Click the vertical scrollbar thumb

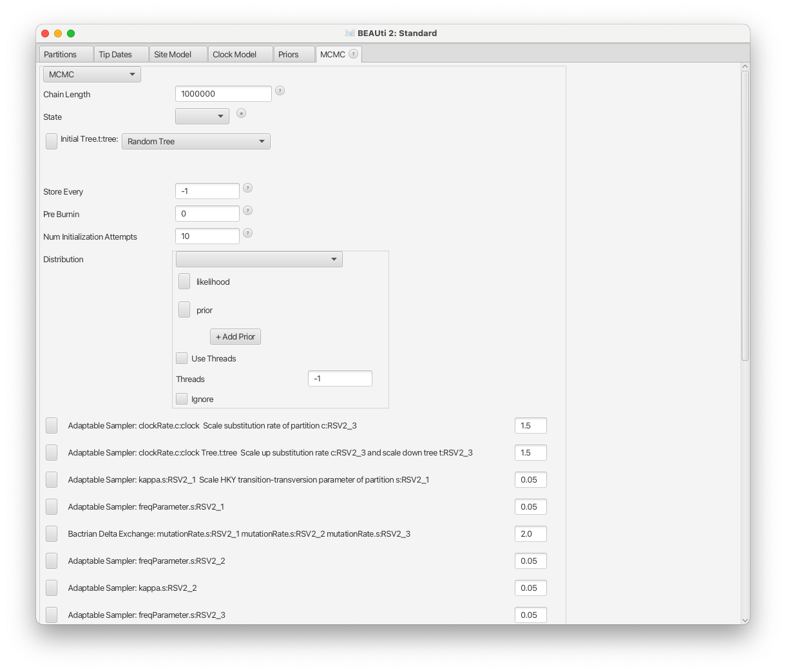pos(745,215)
